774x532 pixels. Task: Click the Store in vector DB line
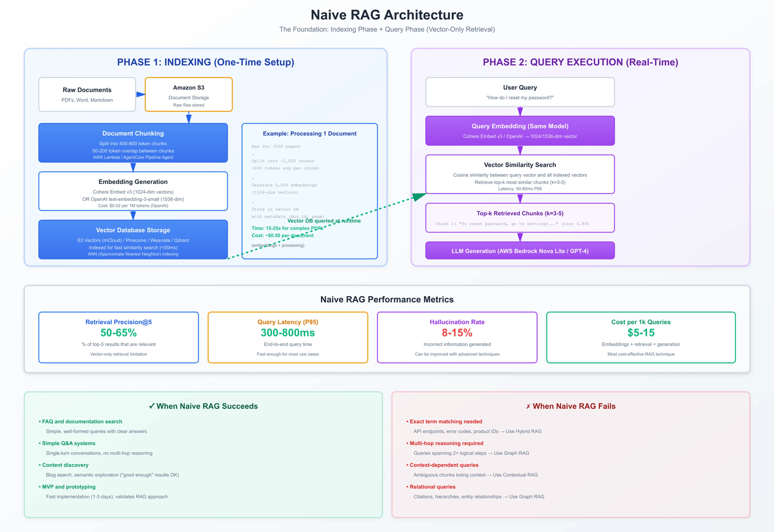275,209
